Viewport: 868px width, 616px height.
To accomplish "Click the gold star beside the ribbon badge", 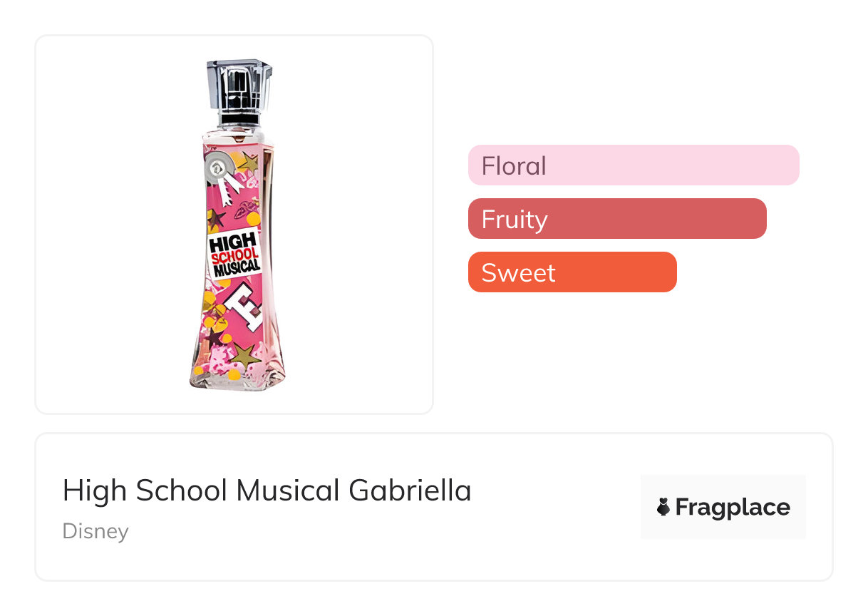I will pyautogui.click(x=247, y=163).
